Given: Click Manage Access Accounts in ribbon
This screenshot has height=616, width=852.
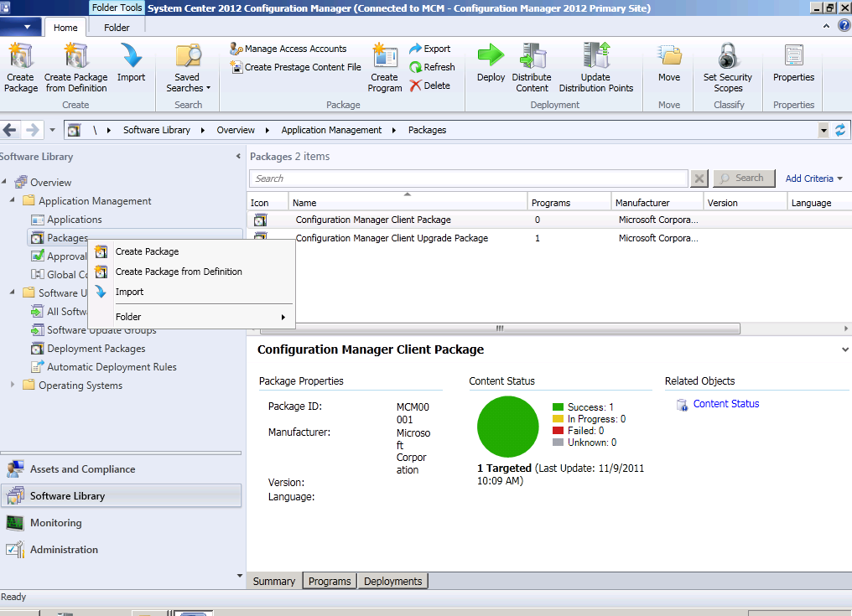Looking at the screenshot, I should click(288, 49).
